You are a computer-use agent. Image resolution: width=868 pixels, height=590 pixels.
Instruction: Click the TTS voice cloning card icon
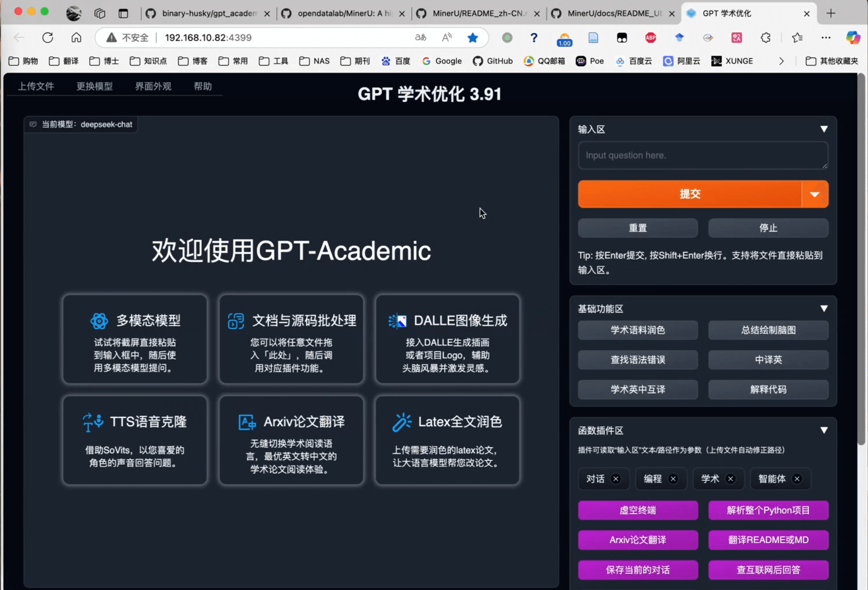93,422
